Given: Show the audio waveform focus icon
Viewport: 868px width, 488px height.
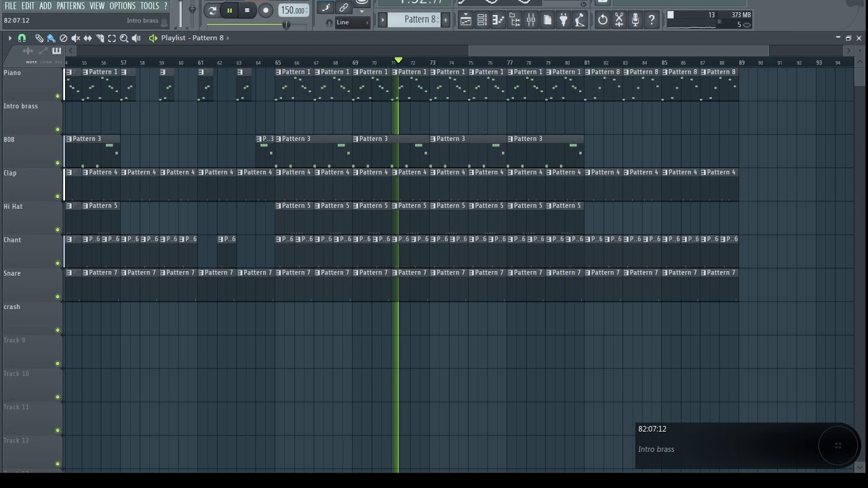Looking at the screenshot, I should (28, 51).
